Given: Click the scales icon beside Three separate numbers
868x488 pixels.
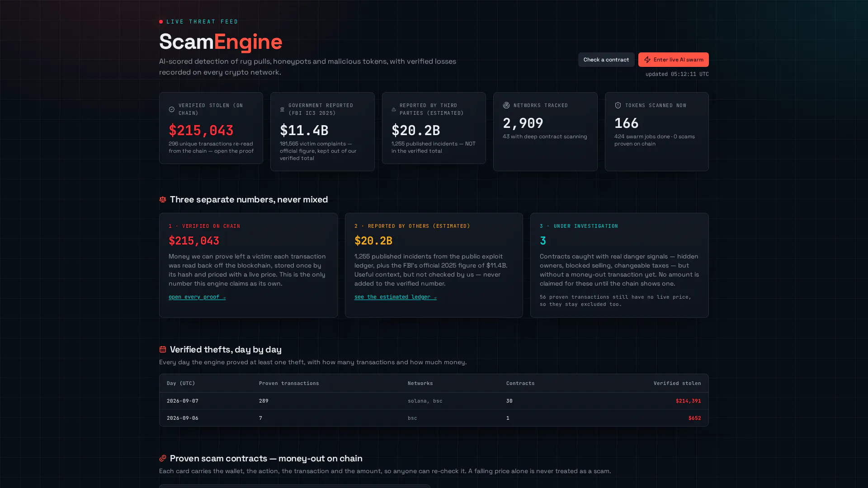Looking at the screenshot, I should [x=163, y=199].
